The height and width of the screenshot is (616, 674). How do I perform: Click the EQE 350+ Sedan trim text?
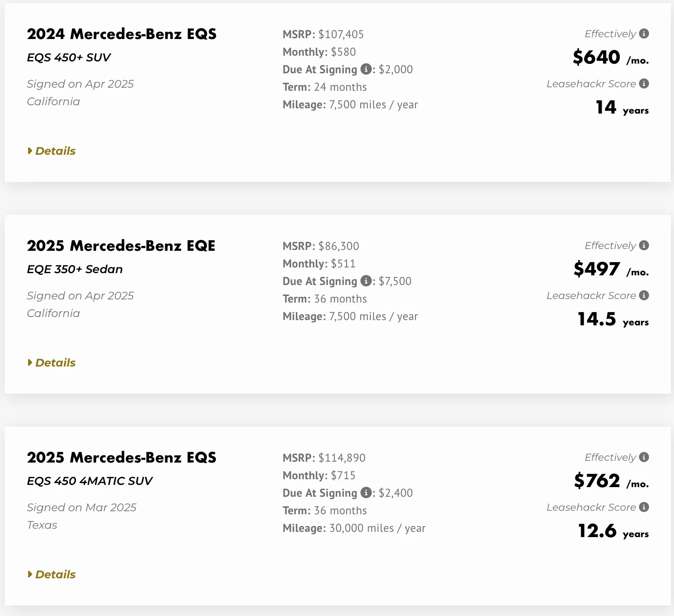pyautogui.click(x=75, y=269)
